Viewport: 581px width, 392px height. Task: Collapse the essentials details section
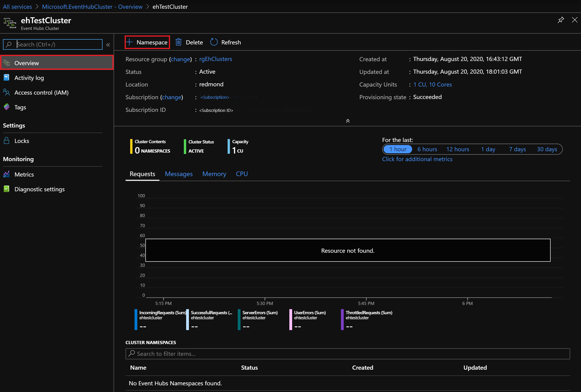pos(347,121)
